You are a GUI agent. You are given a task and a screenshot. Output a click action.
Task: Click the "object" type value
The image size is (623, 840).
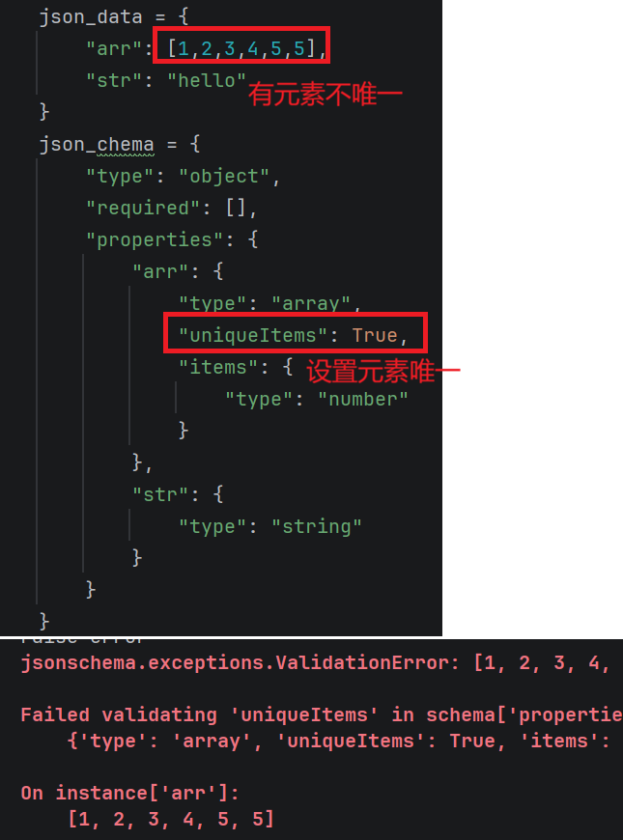pos(224,177)
